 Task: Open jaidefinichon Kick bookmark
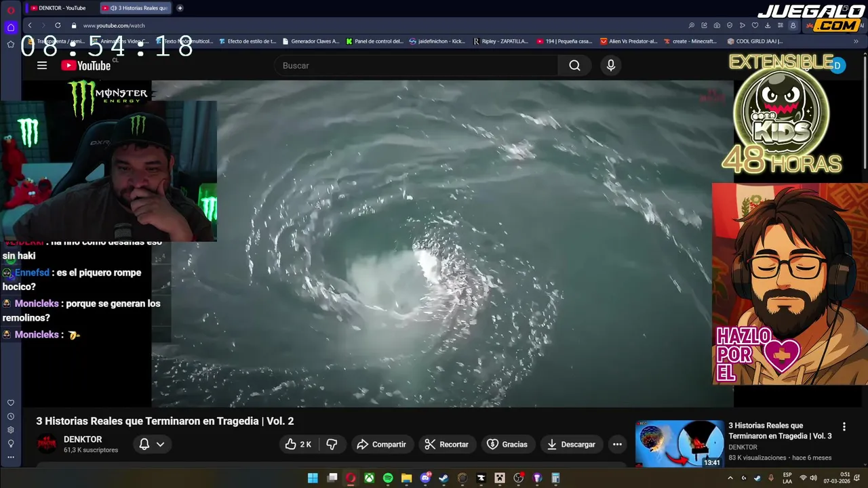tap(437, 41)
